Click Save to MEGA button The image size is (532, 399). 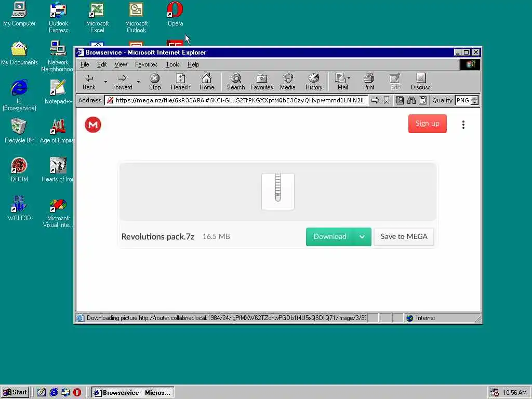(404, 236)
